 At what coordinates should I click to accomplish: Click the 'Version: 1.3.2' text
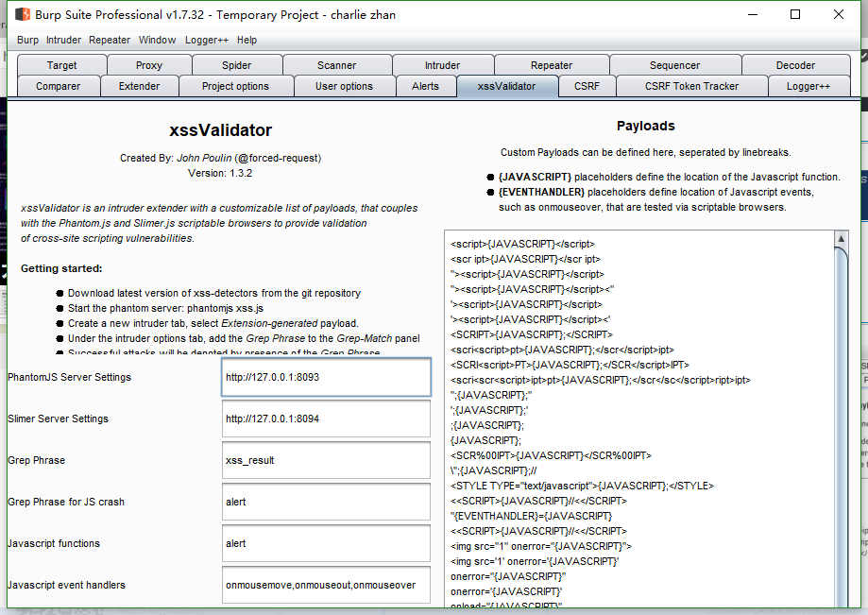220,173
